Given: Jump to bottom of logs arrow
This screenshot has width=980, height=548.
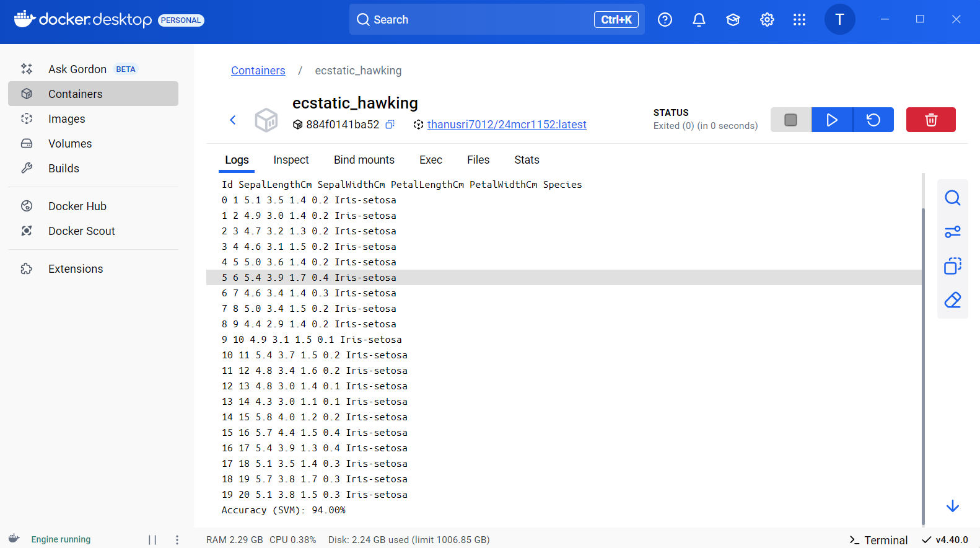Looking at the screenshot, I should [x=953, y=506].
